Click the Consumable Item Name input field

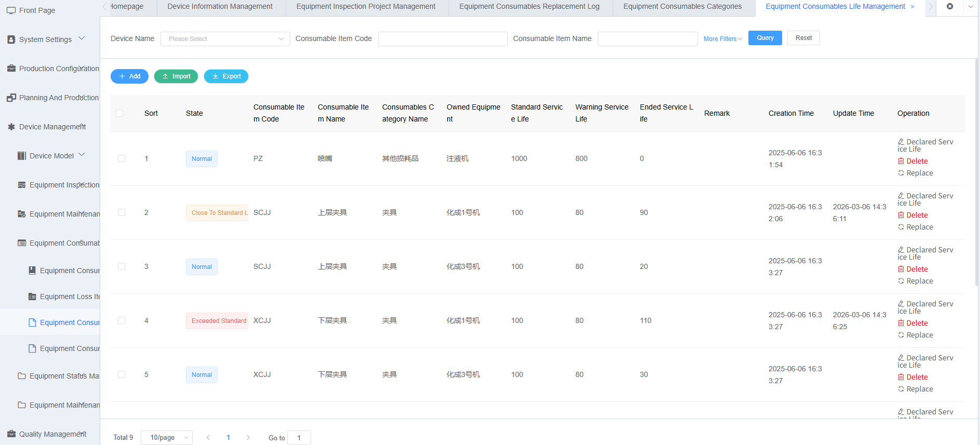[648, 39]
